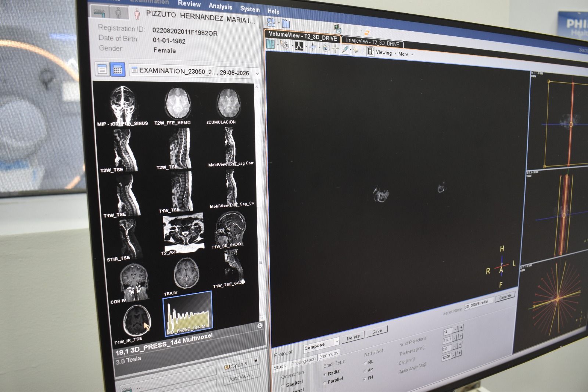588x392 pixels.
Task: Open the folder icon in top toolbar
Action: tap(286, 24)
